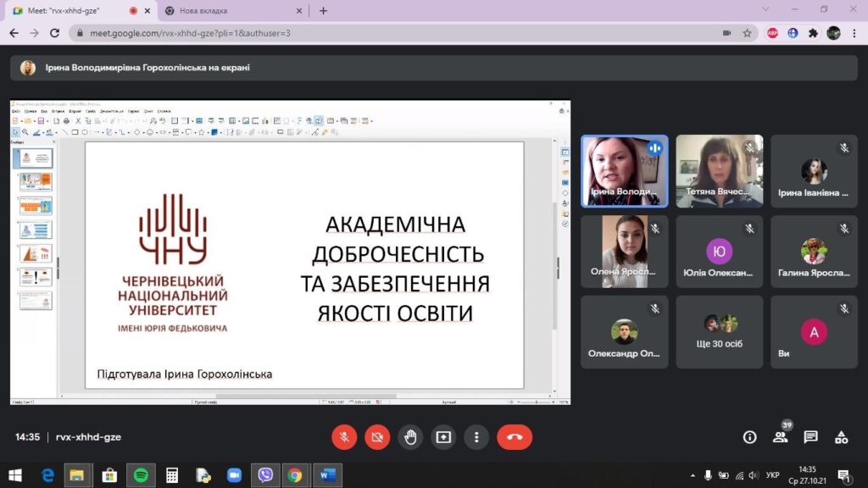Select your own tile labeled Ви
The image size is (868, 488).
(x=814, y=332)
